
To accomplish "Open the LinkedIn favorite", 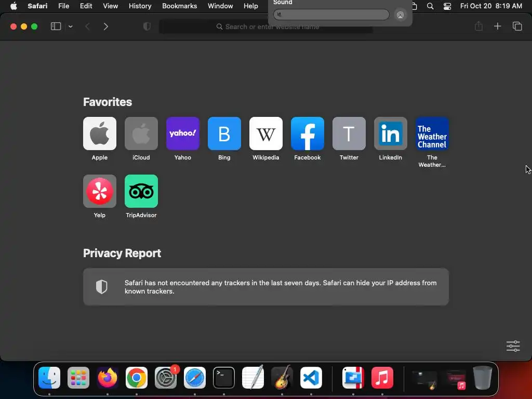I will (x=391, y=134).
